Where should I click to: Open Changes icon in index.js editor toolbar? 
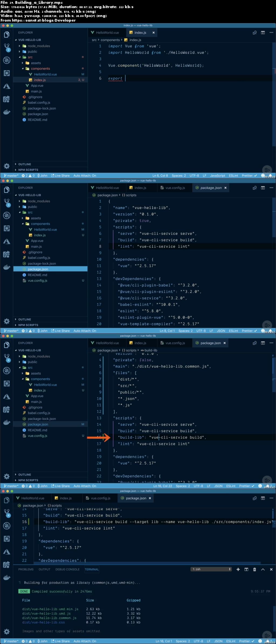[x=255, y=33]
